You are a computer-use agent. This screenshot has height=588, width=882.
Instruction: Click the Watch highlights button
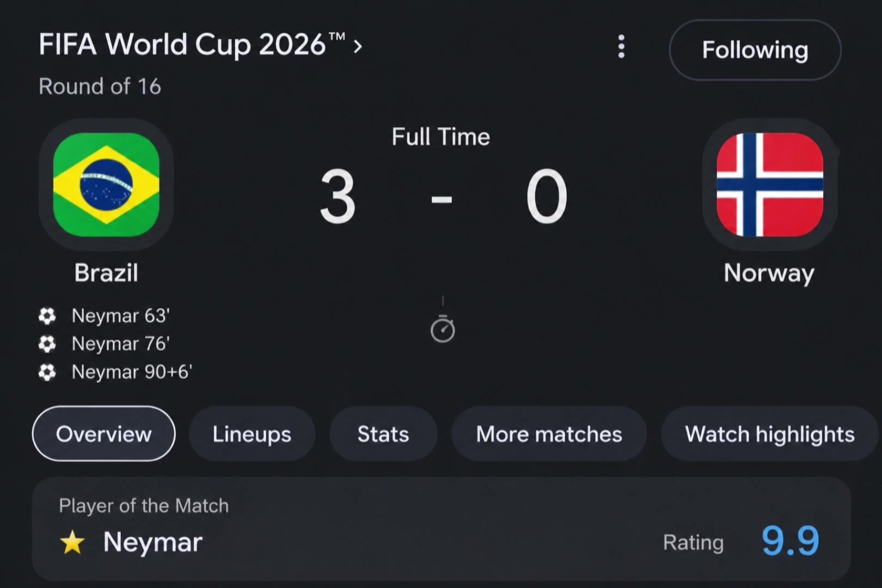click(770, 434)
